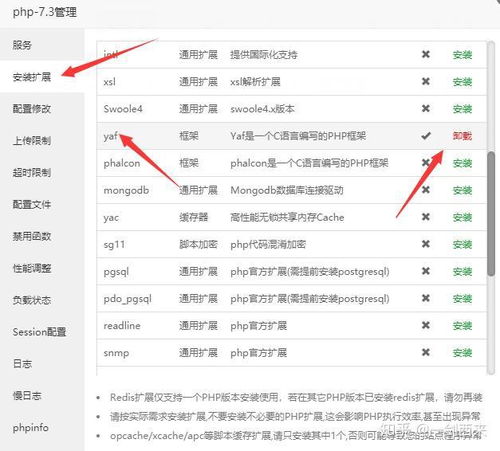Install the mongodb extension

[x=462, y=191]
